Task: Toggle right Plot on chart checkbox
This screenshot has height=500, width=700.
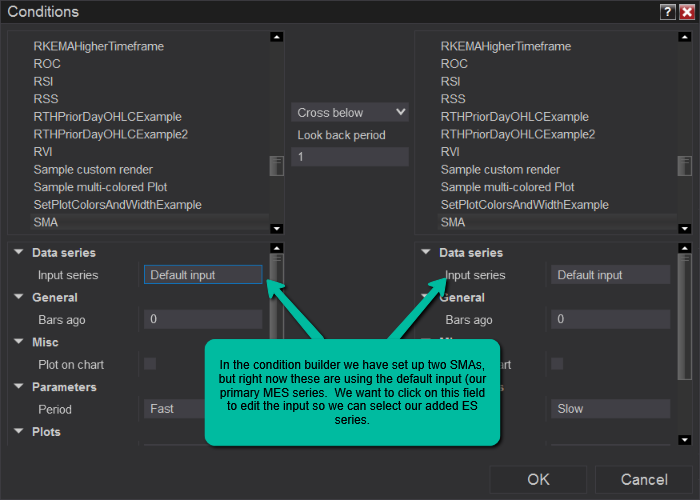Action: pos(557,364)
